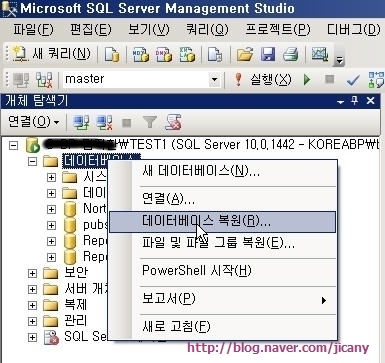Screen dimensions: 385x363
Task: Expand the SQL Server Agent node
Action: [x=32, y=337]
